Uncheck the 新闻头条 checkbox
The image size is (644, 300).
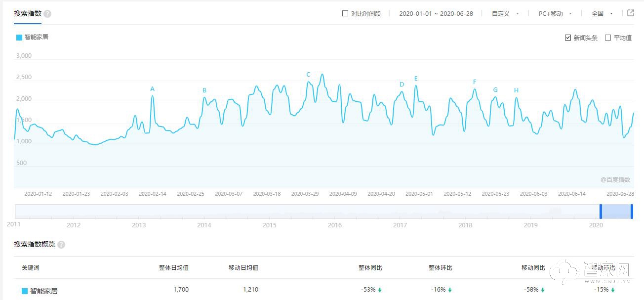point(568,38)
